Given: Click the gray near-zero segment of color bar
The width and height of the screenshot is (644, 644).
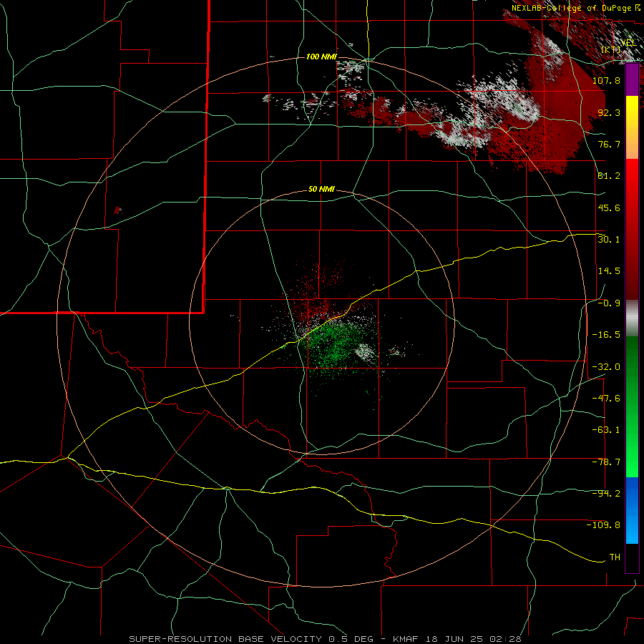Looking at the screenshot, I should point(632,318).
